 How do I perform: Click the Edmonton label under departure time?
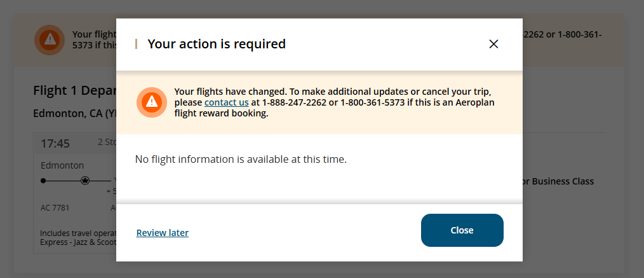pos(62,166)
